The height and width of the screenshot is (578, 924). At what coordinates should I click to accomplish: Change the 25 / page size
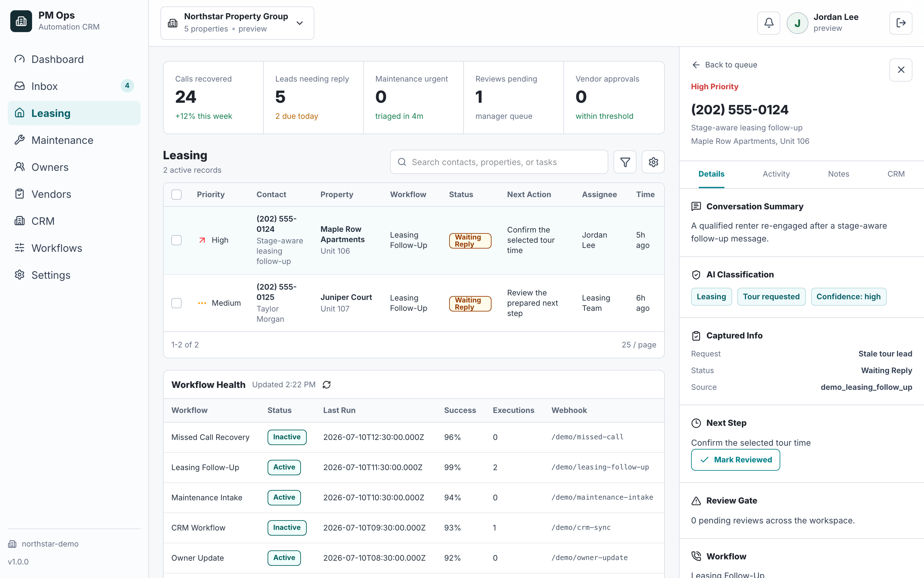click(639, 345)
